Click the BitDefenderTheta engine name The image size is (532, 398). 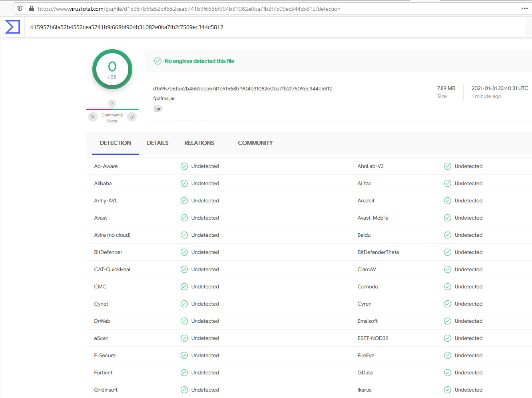[x=378, y=252]
